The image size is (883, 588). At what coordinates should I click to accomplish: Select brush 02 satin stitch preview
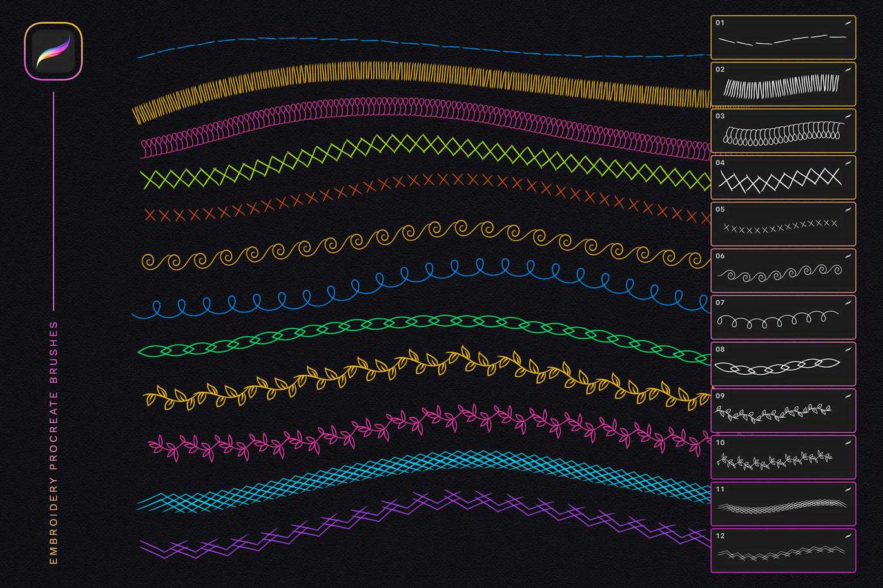click(x=782, y=86)
